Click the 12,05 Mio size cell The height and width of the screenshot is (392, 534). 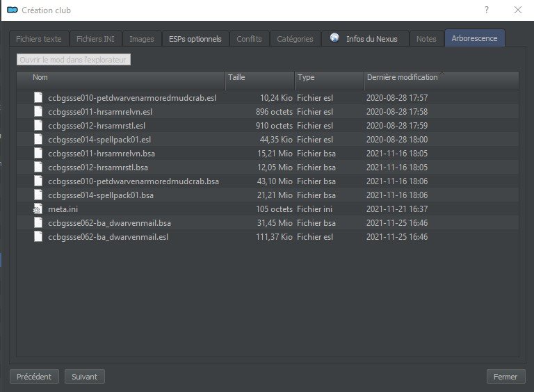click(x=275, y=168)
